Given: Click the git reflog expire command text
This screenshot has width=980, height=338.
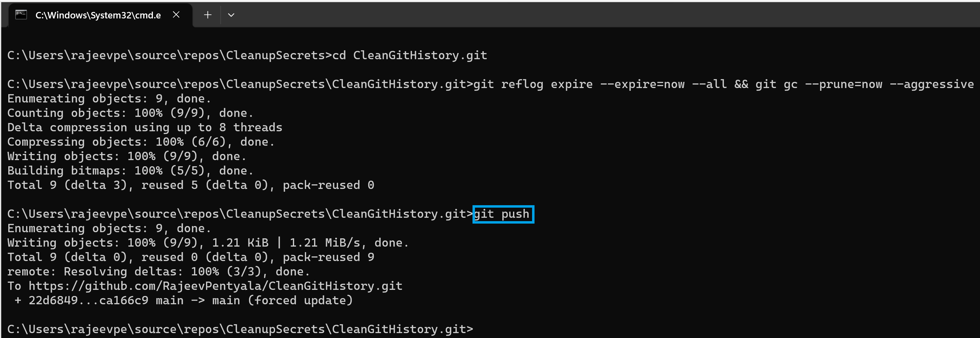Looking at the screenshot, I should 578,84.
